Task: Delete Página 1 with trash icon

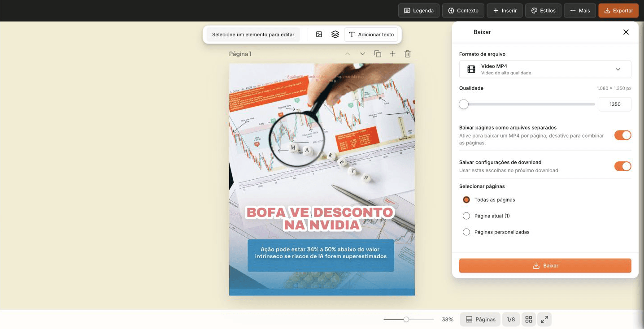Action: pos(408,54)
